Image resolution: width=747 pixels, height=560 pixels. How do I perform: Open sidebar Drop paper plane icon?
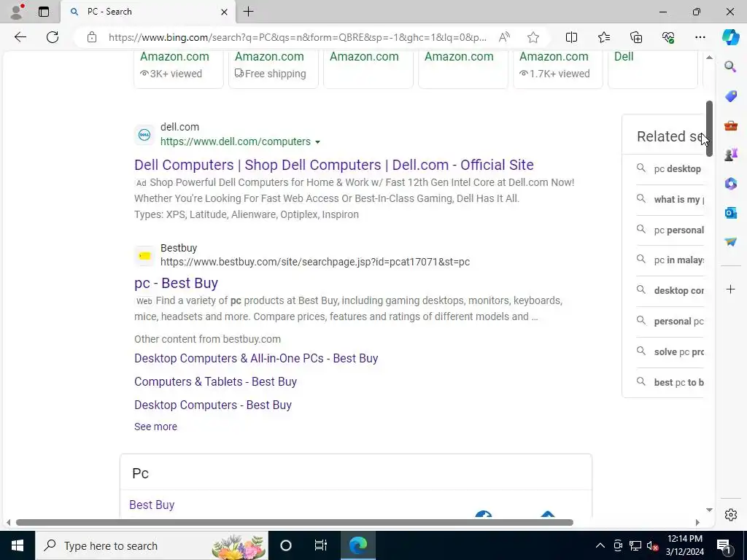(730, 242)
